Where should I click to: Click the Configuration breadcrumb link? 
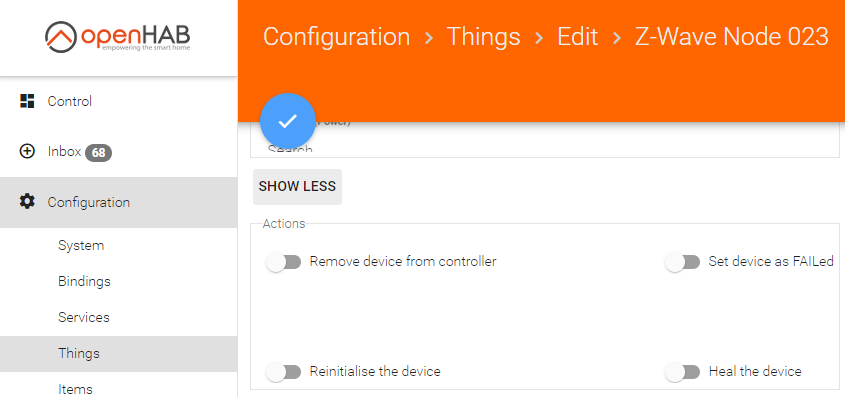pos(336,37)
